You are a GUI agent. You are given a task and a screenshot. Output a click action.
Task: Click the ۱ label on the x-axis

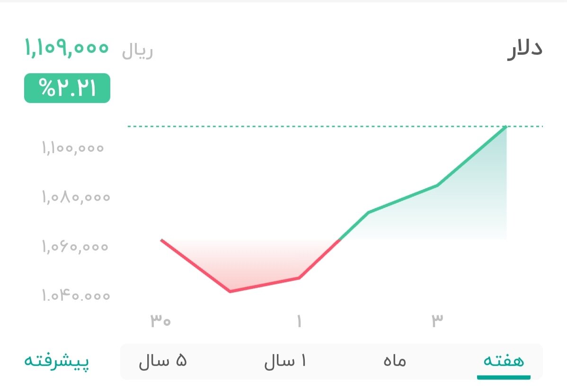click(298, 320)
